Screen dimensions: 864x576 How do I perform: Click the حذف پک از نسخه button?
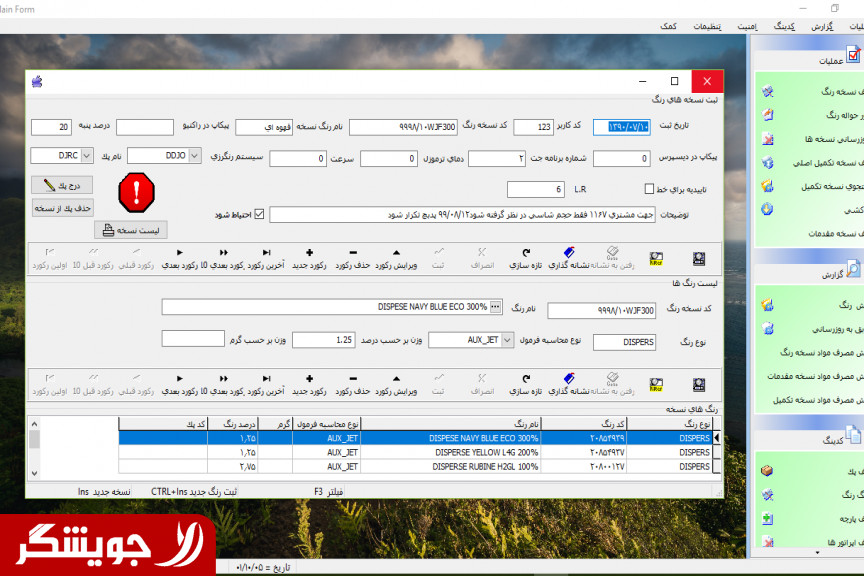63,208
